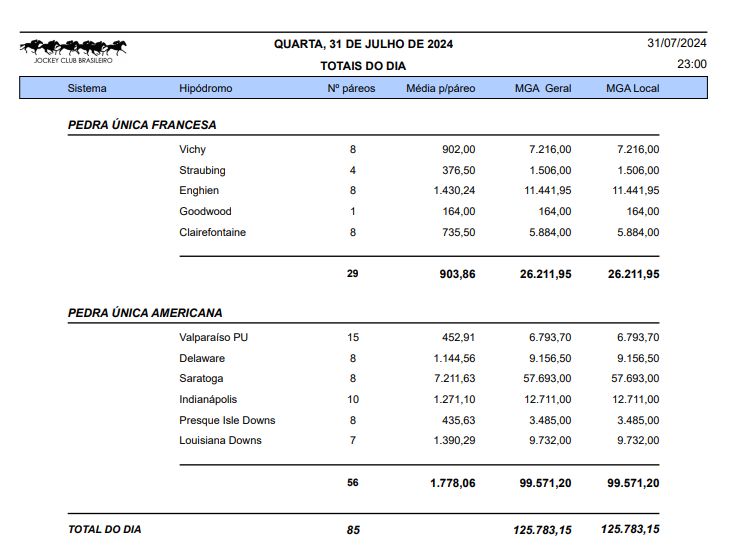Viewport: 734px width, 547px height.
Task: Click the 'Louisiana Downs' racetrack name
Action: pyautogui.click(x=220, y=440)
